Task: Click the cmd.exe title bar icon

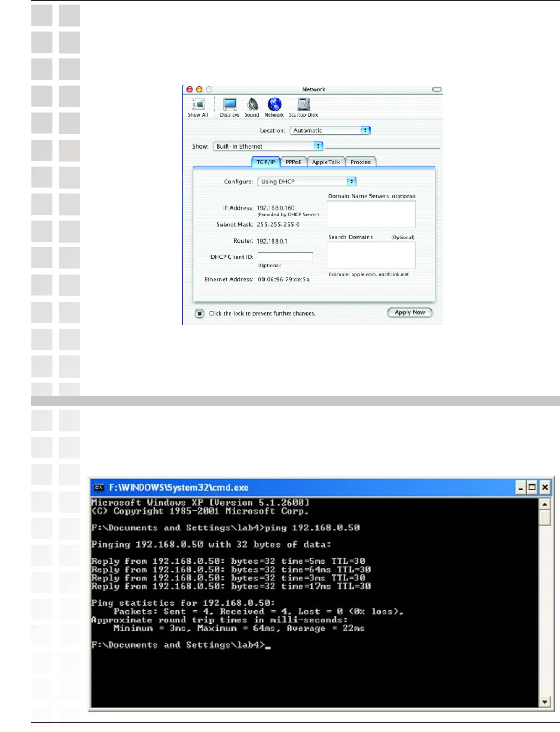Action: click(99, 487)
